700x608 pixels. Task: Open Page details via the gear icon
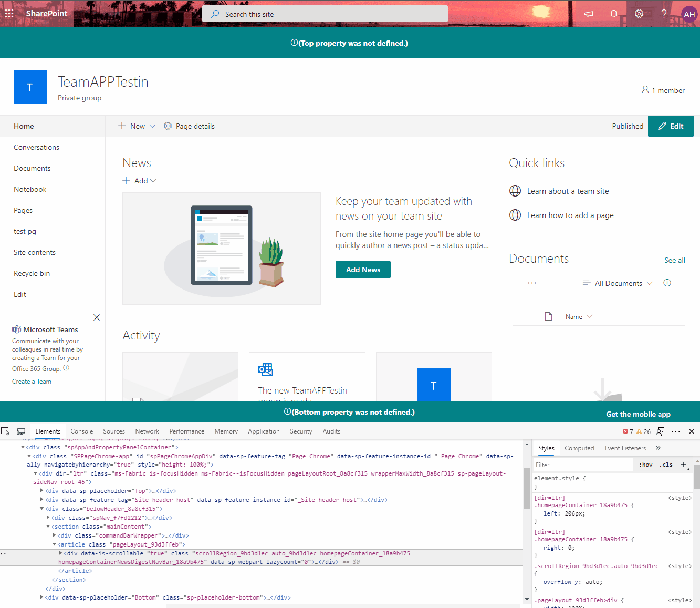[x=168, y=126]
